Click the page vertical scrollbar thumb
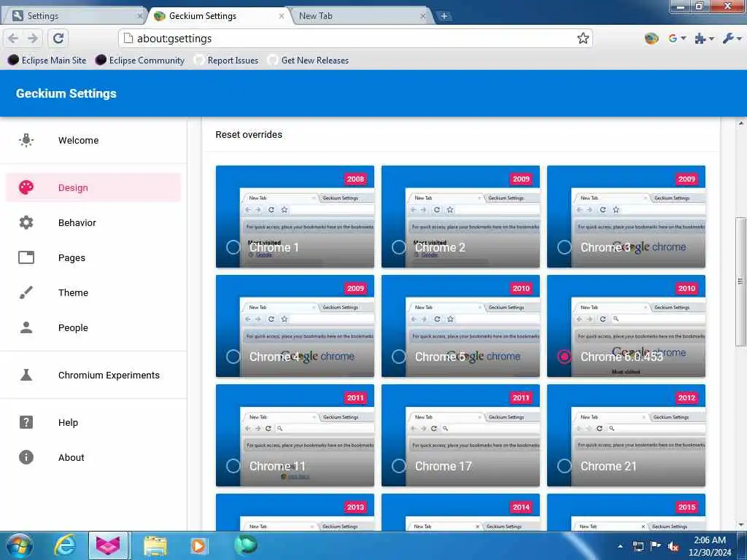 pos(740,281)
